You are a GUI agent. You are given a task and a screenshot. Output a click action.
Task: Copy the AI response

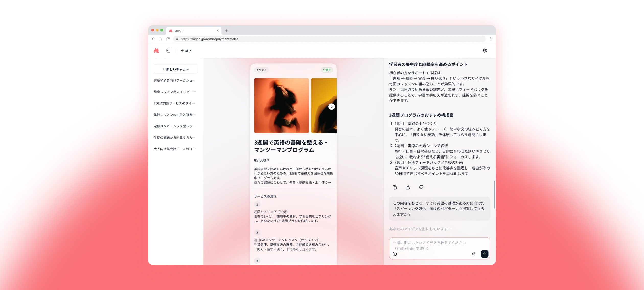(x=395, y=187)
